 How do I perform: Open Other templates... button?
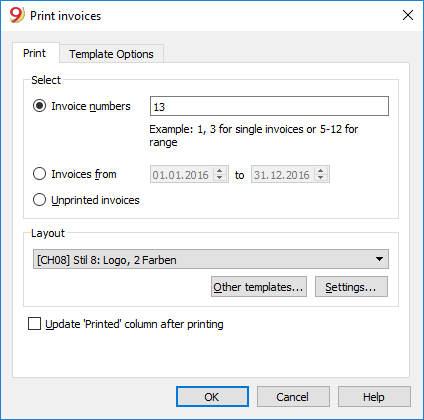[x=259, y=287]
